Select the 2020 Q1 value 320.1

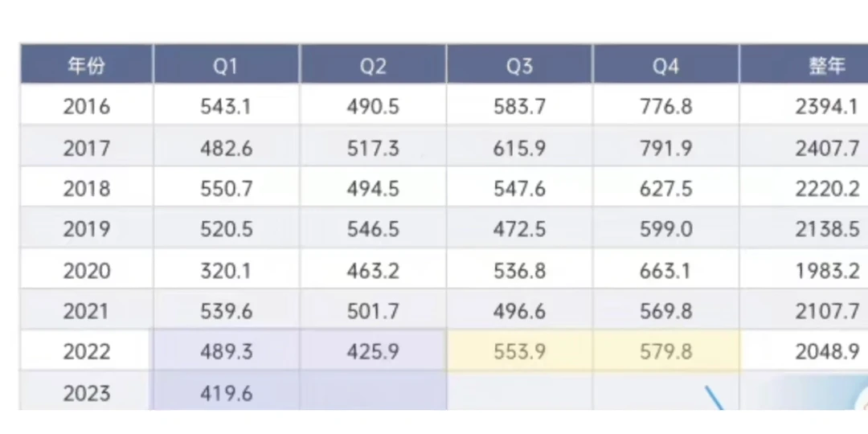pyautogui.click(x=227, y=271)
